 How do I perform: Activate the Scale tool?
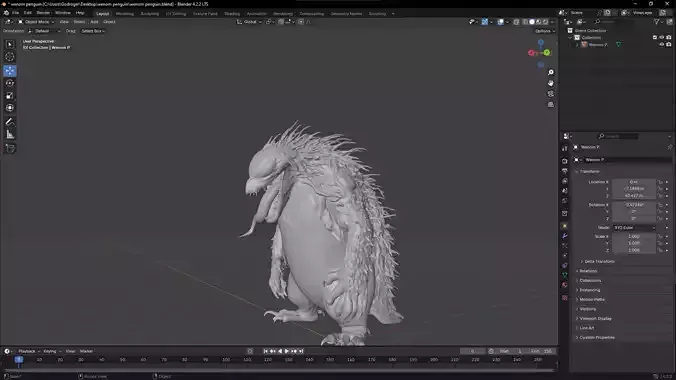(x=9, y=96)
